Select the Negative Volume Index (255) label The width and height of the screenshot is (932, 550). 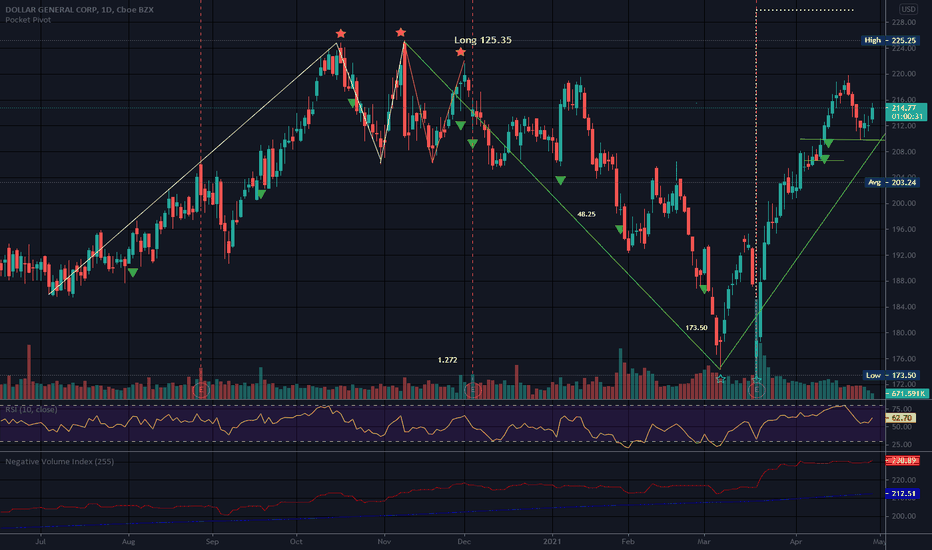pyautogui.click(x=59, y=461)
